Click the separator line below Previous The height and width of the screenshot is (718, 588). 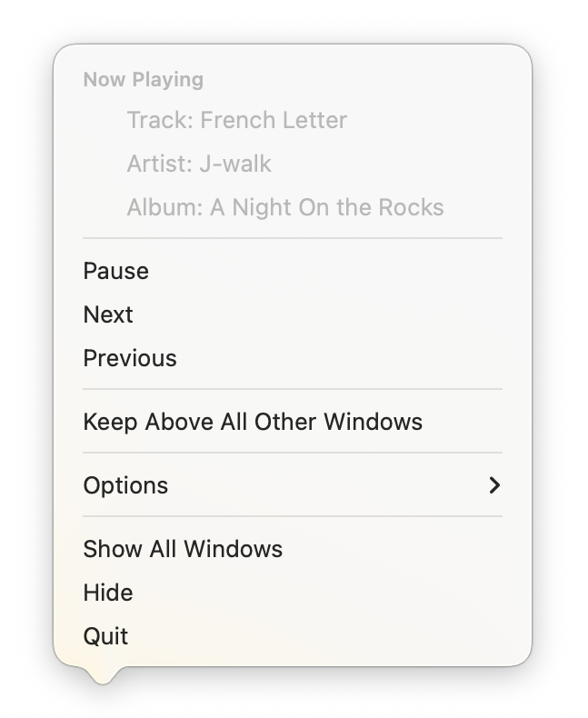click(293, 389)
